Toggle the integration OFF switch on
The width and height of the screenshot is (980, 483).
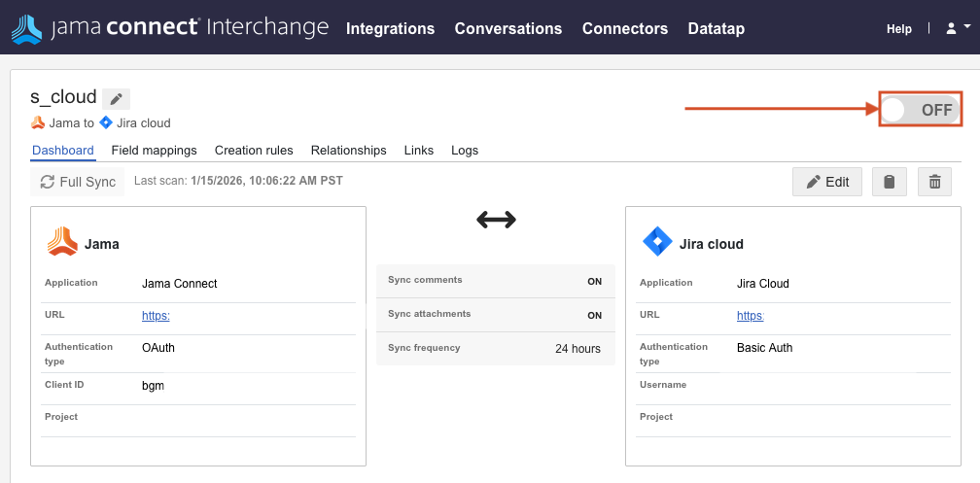(920, 110)
